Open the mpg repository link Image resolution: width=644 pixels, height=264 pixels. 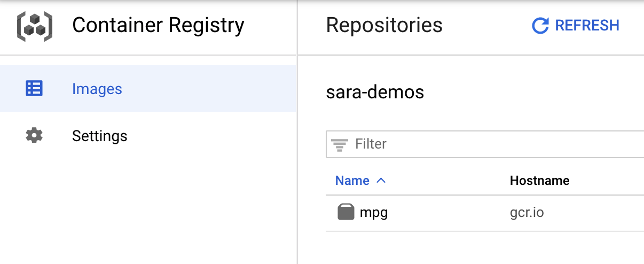(x=374, y=213)
